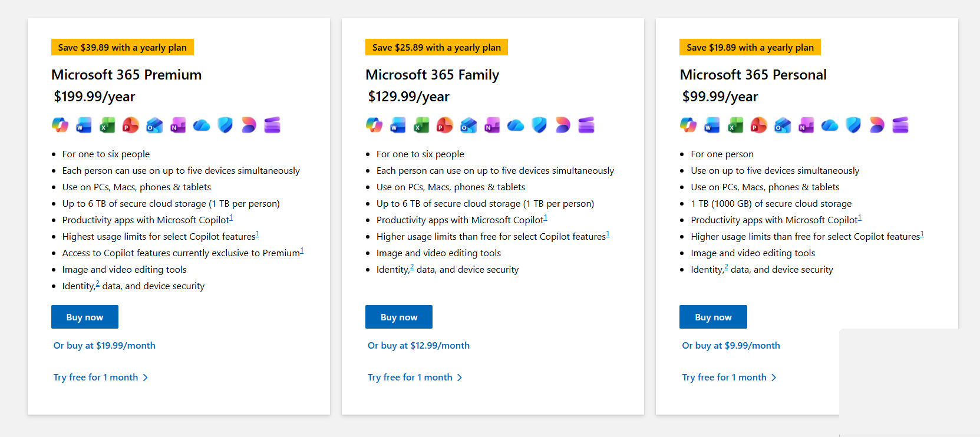Viewport: 980px width, 437px height.
Task: Click the Excel icon under Microsoft 365 Family
Action: click(421, 125)
